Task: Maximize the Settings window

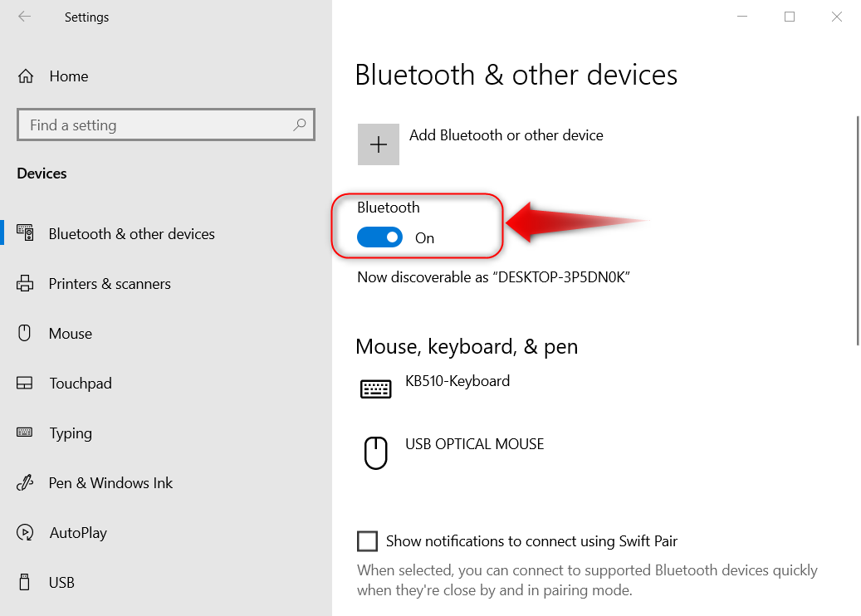Action: pyautogui.click(x=790, y=17)
